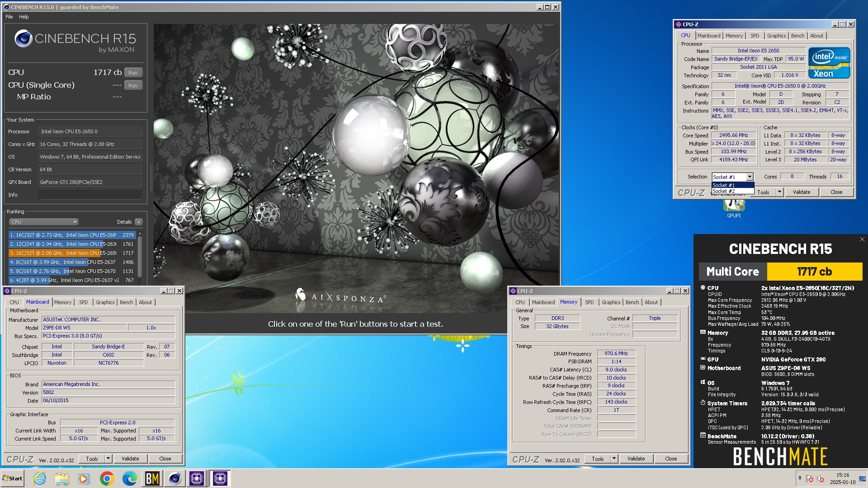Open the Ranking CPU dropdown
This screenshot has height=488, width=868.
[44, 222]
